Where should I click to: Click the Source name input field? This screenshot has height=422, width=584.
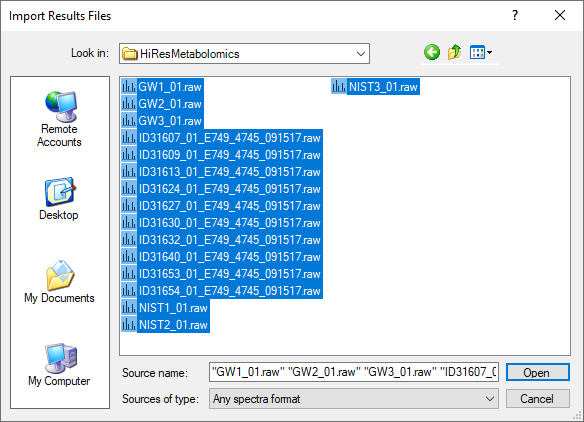point(354,372)
